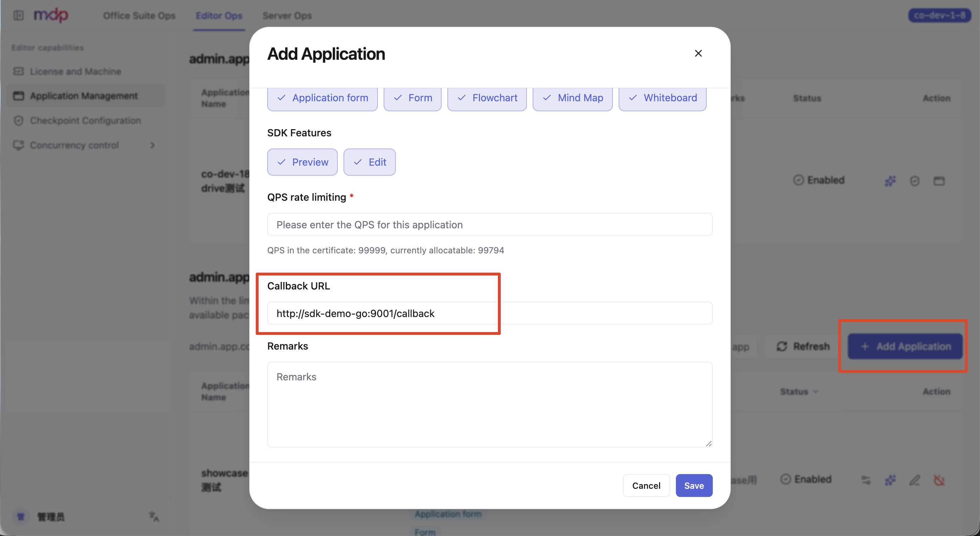The height and width of the screenshot is (536, 980).
Task: Click the language translate icon at bottom left
Action: click(154, 516)
